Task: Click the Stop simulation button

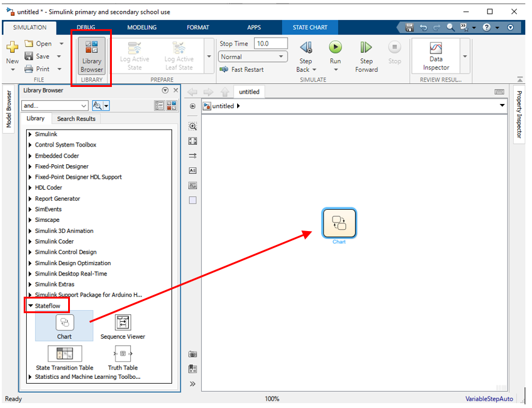Action: click(395, 53)
